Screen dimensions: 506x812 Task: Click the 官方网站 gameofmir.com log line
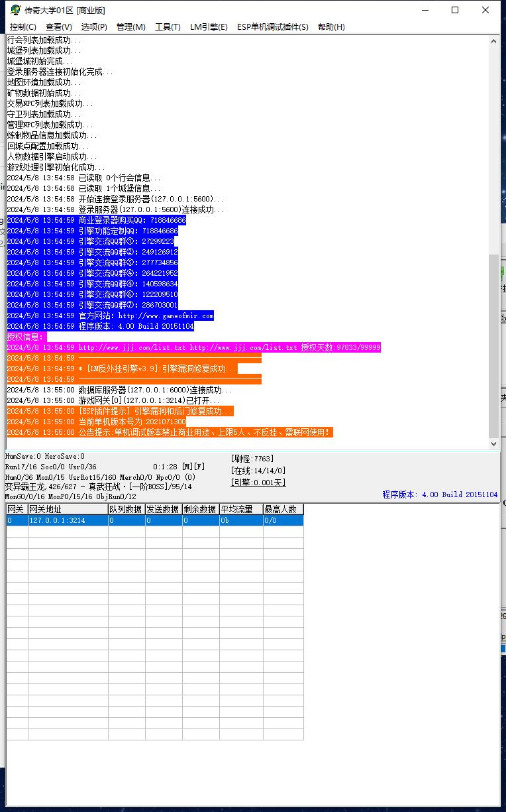(111, 316)
